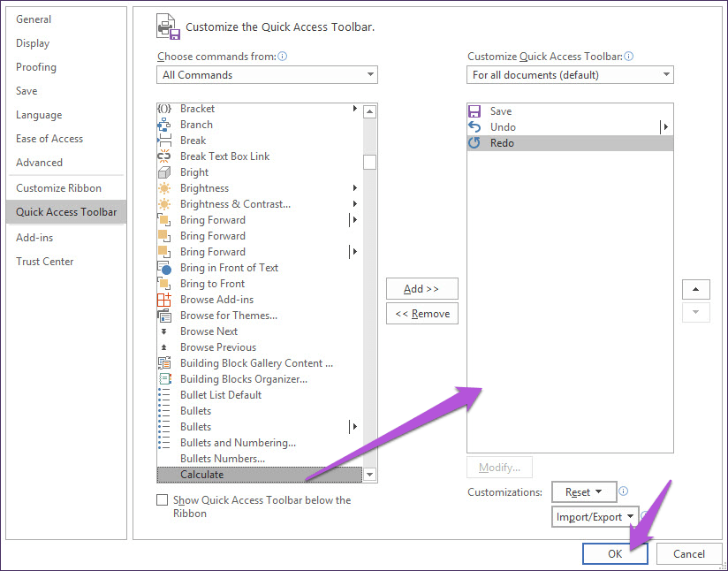Viewport: 728px width, 571px height.
Task: Click the Building Blocks Organizer icon
Action: pos(164,379)
